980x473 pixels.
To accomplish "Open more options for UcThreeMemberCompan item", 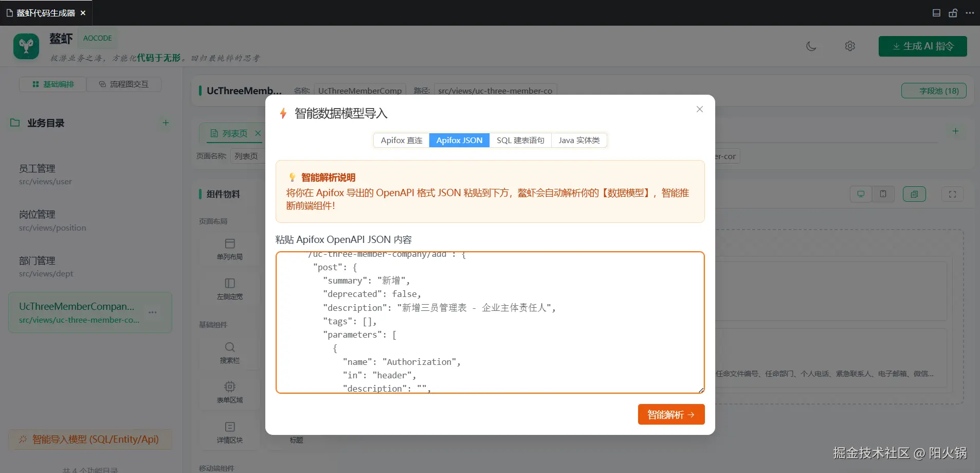I will pyautogui.click(x=153, y=312).
